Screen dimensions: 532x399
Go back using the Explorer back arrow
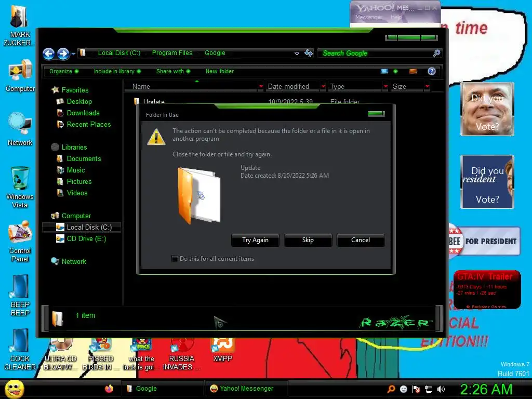click(x=48, y=54)
